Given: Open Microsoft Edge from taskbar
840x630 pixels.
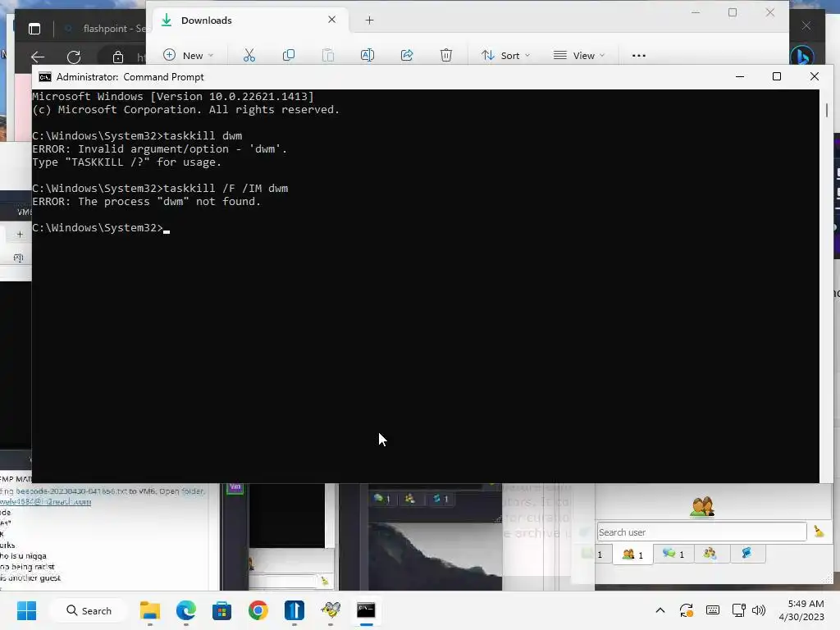Looking at the screenshot, I should pyautogui.click(x=186, y=610).
